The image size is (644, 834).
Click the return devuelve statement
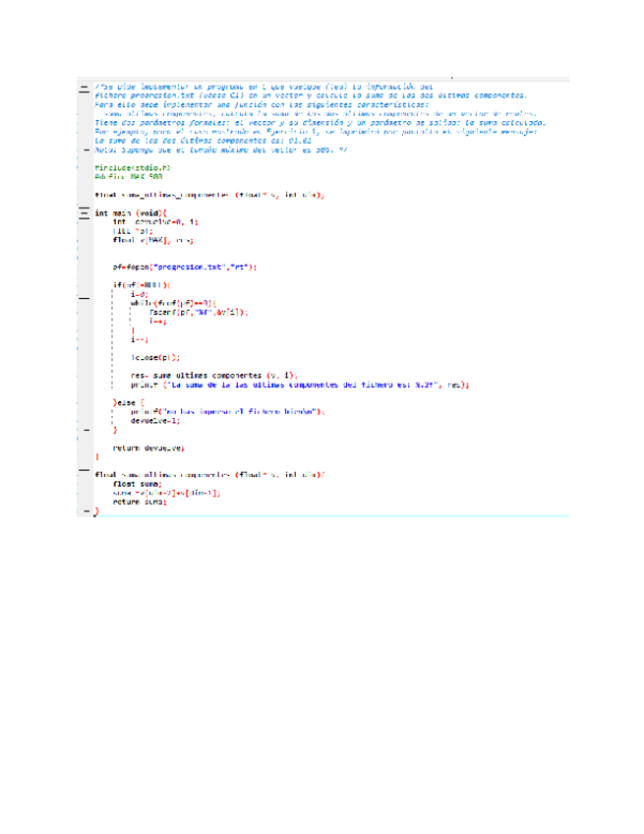click(x=147, y=447)
